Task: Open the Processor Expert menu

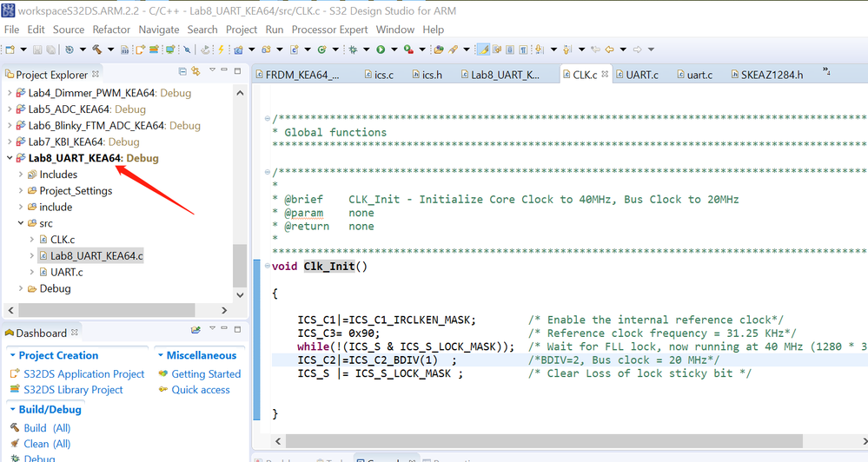Action: click(329, 30)
